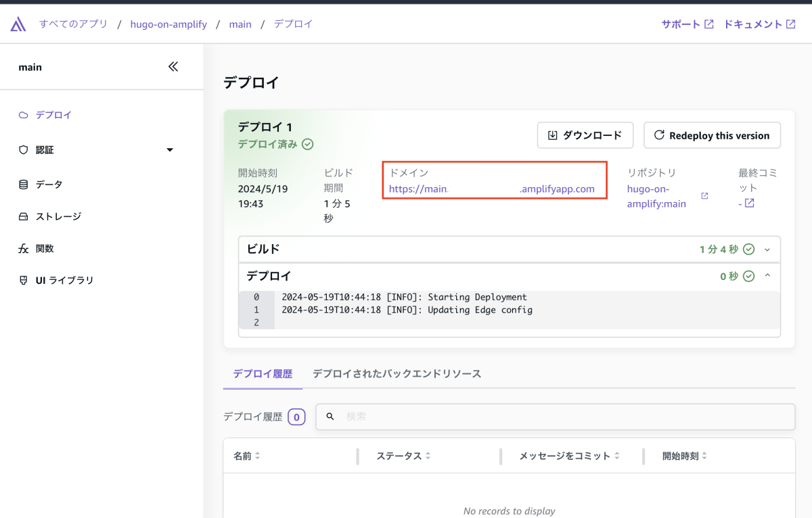812x518 pixels.
Task: Click the Amplify logo in the top bar
Action: [18, 23]
